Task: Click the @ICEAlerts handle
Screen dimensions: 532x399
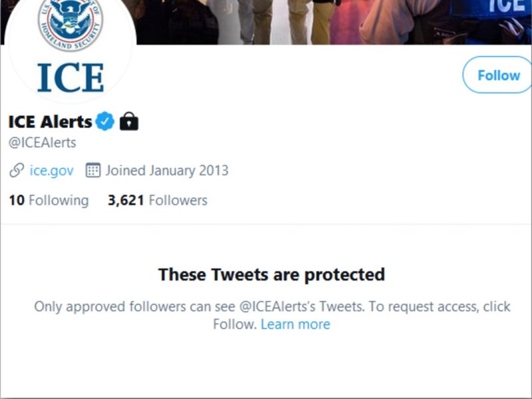Action: pos(42,142)
